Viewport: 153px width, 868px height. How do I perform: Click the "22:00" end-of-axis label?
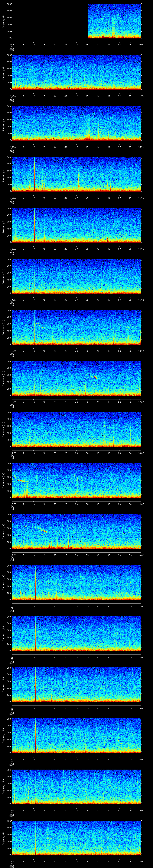[141, 657]
